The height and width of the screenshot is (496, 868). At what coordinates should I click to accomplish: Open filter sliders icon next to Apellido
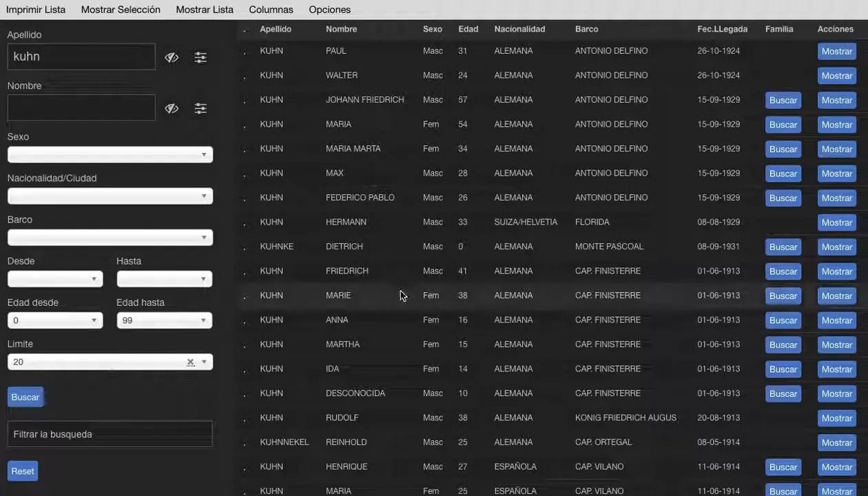point(200,58)
